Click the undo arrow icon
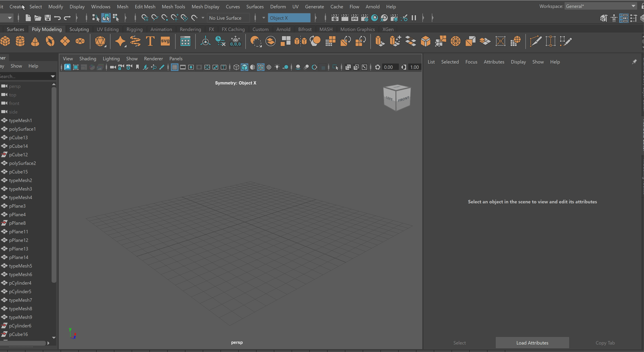Viewport: 644px width, 352px height. click(x=57, y=18)
